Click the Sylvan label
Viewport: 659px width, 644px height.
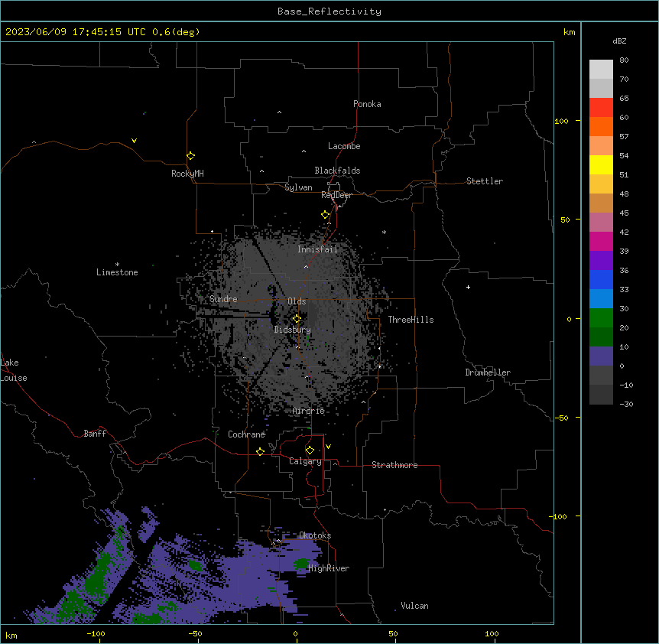tap(298, 187)
